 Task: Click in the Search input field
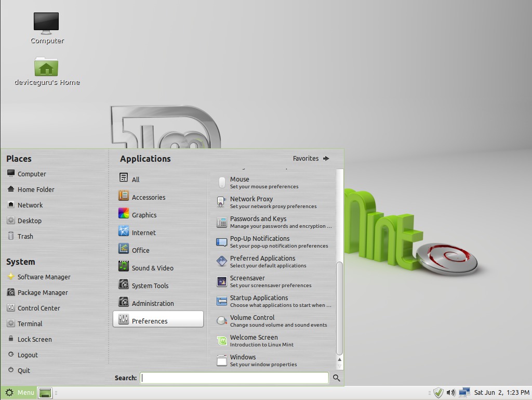click(x=234, y=378)
